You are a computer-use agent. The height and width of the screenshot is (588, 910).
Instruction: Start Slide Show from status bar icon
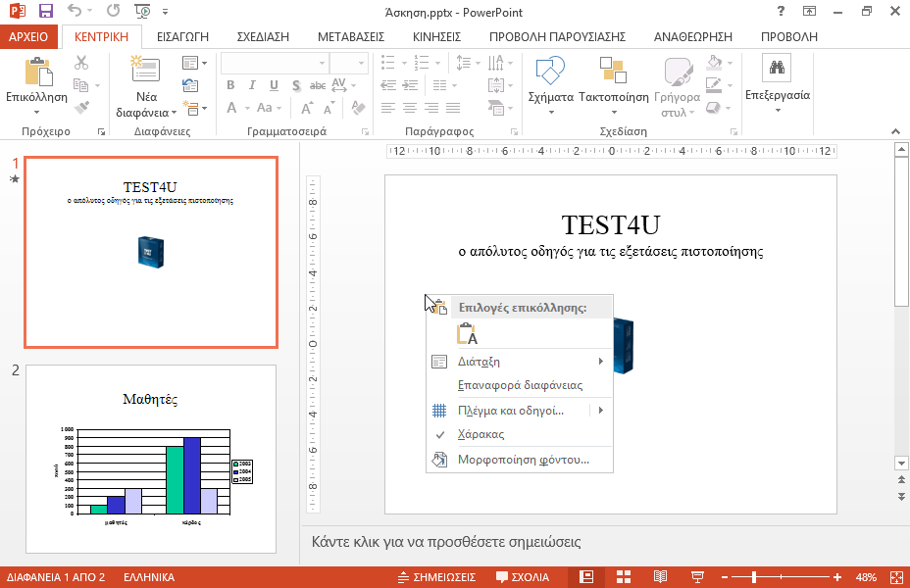pyautogui.click(x=697, y=577)
